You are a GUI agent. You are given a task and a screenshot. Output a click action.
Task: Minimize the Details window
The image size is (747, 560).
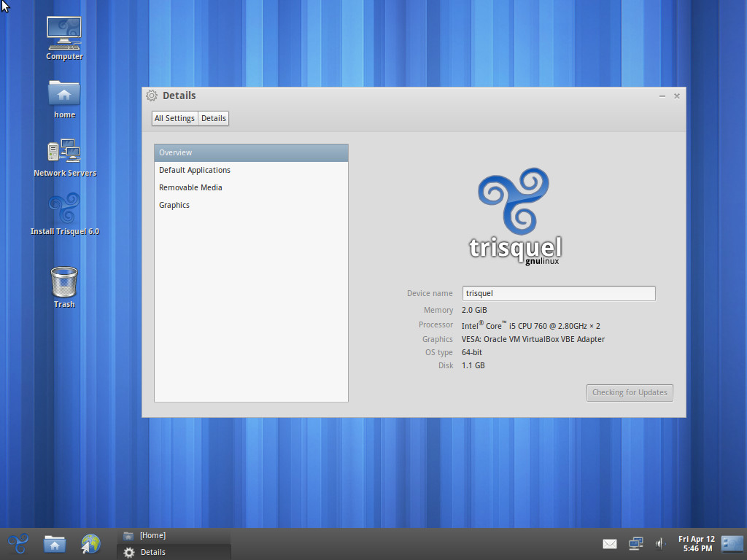[x=662, y=96]
